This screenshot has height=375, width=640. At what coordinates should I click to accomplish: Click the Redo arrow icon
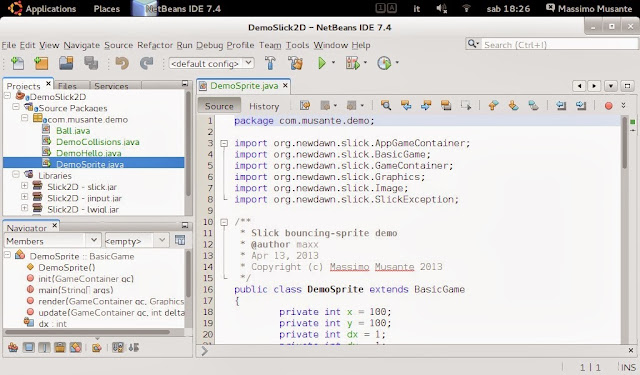click(146, 63)
